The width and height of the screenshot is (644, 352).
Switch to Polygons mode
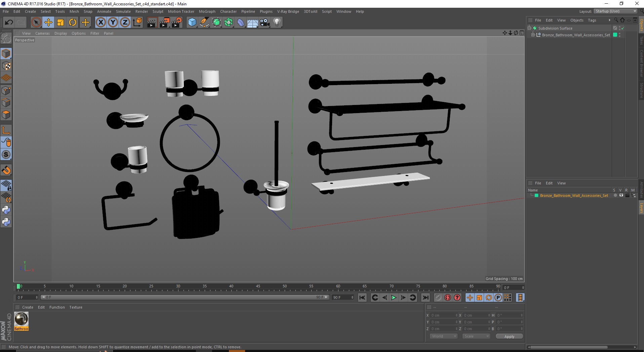pyautogui.click(x=6, y=115)
